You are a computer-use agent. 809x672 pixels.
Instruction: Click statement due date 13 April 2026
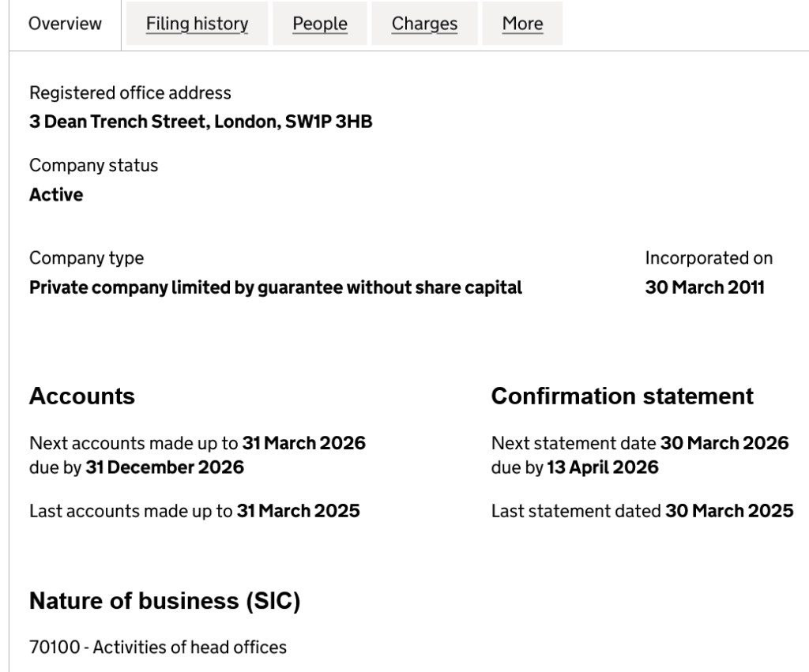tap(603, 467)
